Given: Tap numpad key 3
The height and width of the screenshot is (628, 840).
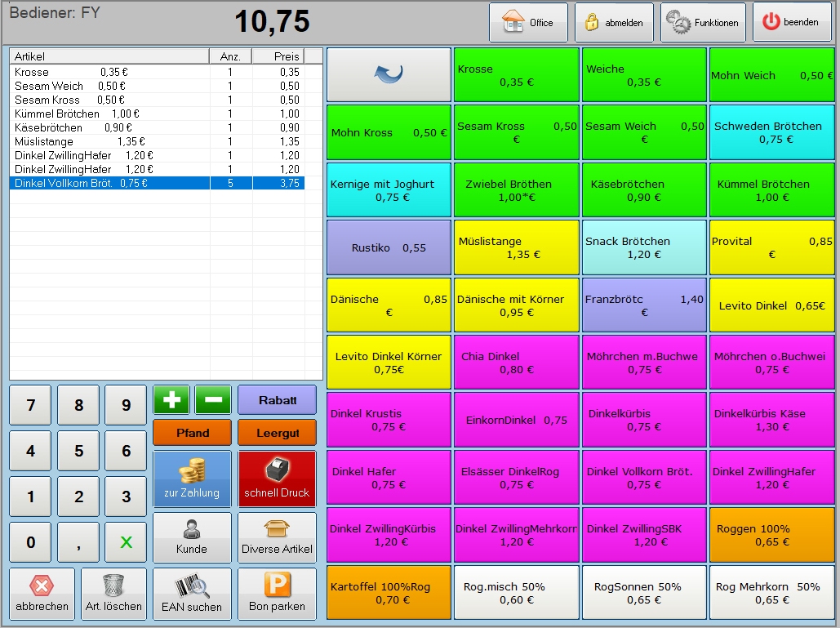Looking at the screenshot, I should [x=126, y=497].
